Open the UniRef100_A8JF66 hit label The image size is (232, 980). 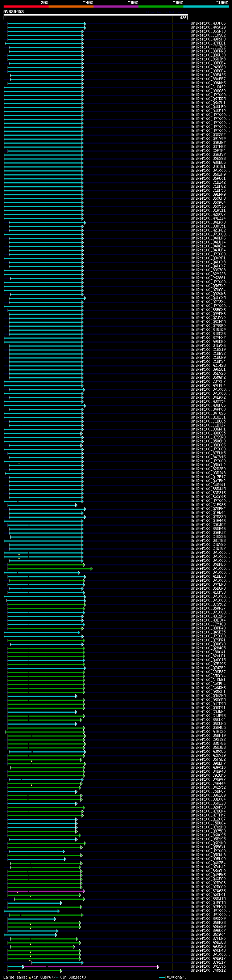click(x=208, y=24)
